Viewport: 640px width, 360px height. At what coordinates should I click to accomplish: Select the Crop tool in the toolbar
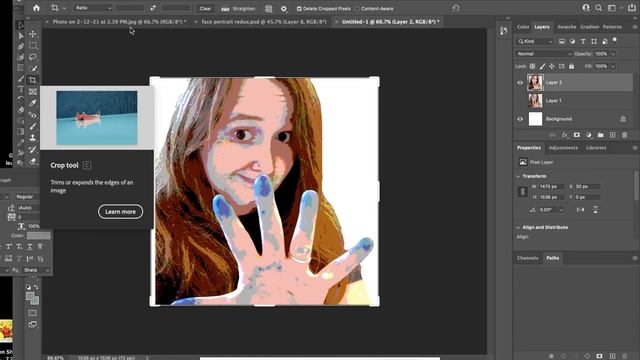33,80
